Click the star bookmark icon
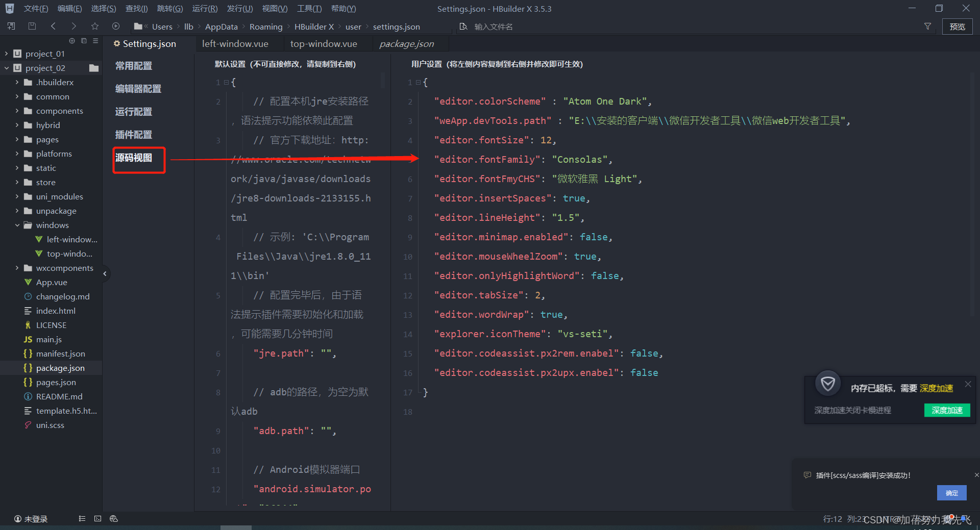The width and height of the screenshot is (980, 530). tap(95, 26)
